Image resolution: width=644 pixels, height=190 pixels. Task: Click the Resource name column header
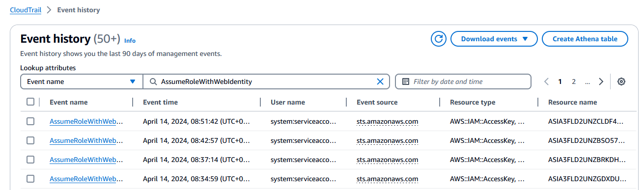click(573, 102)
